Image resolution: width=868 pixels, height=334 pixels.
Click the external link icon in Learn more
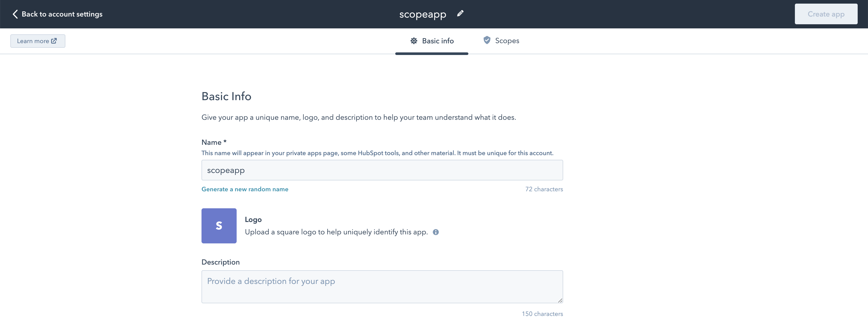(x=54, y=41)
